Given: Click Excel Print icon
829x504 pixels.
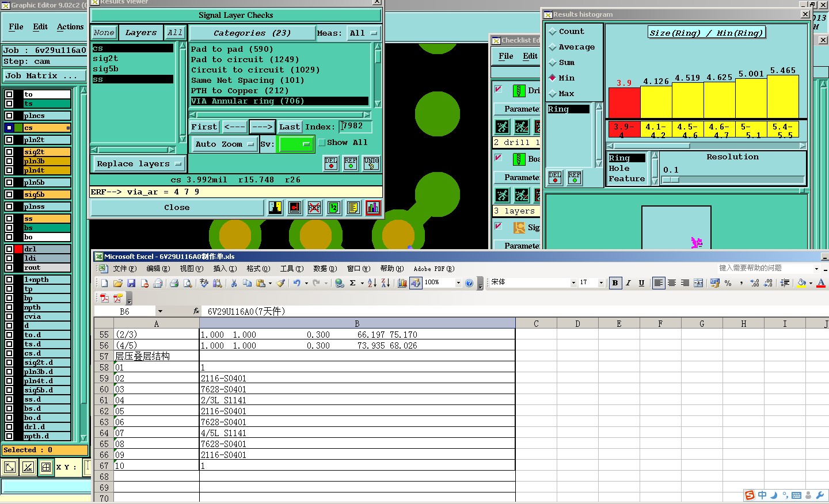Looking at the screenshot, I should click(174, 283).
